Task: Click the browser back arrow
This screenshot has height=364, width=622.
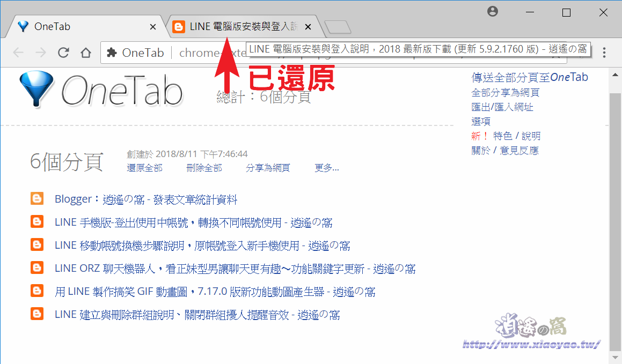Action: (18, 53)
